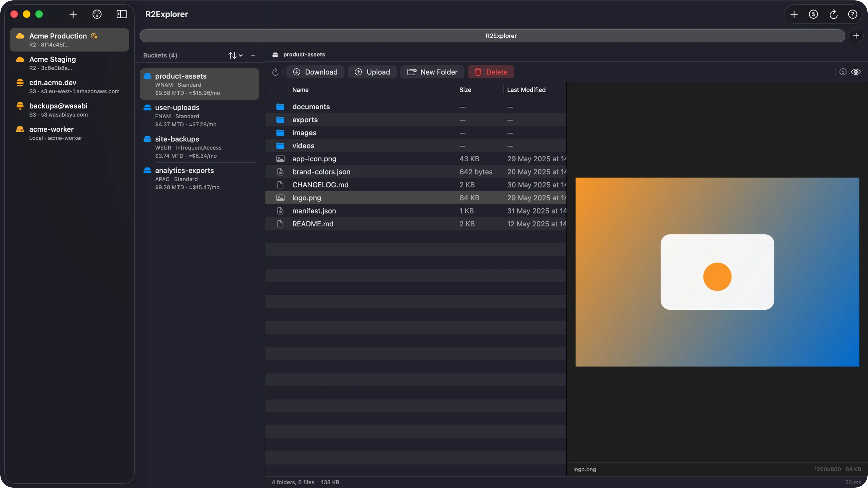This screenshot has width=868, height=488.
Task: Select the R2Explorer tab
Action: (492, 36)
